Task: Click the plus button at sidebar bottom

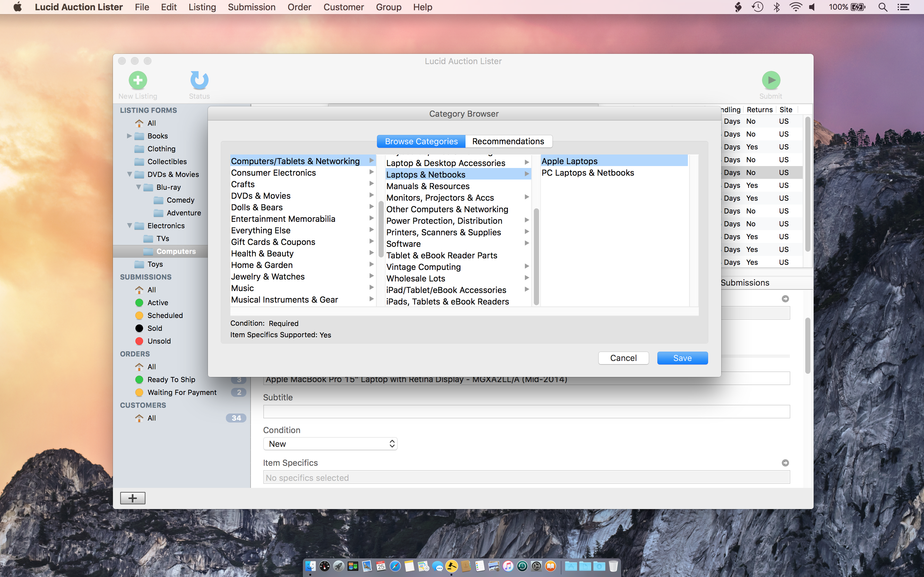Action: (133, 498)
